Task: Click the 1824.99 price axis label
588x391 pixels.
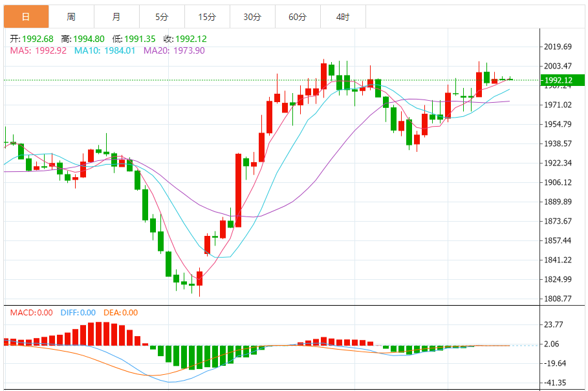Action: tap(558, 279)
